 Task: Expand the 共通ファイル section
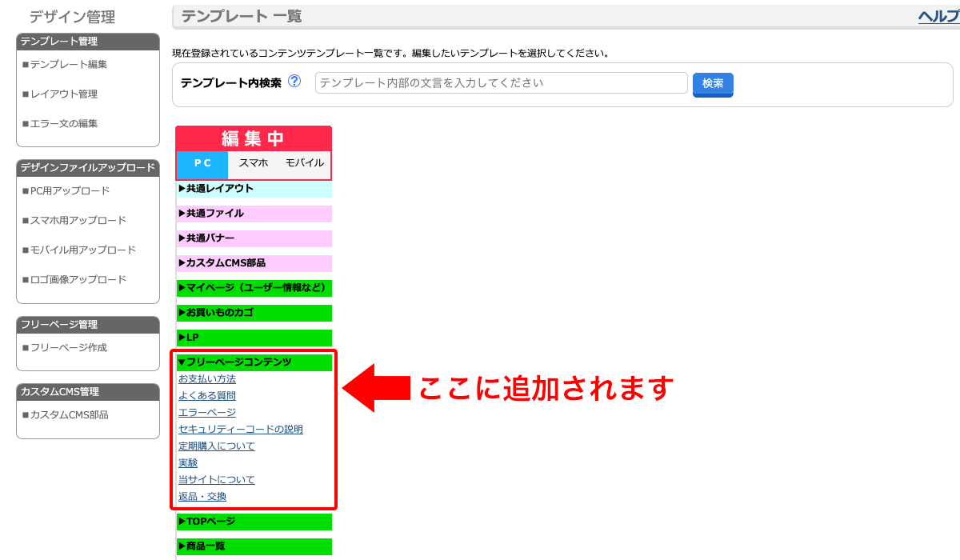pos(211,214)
